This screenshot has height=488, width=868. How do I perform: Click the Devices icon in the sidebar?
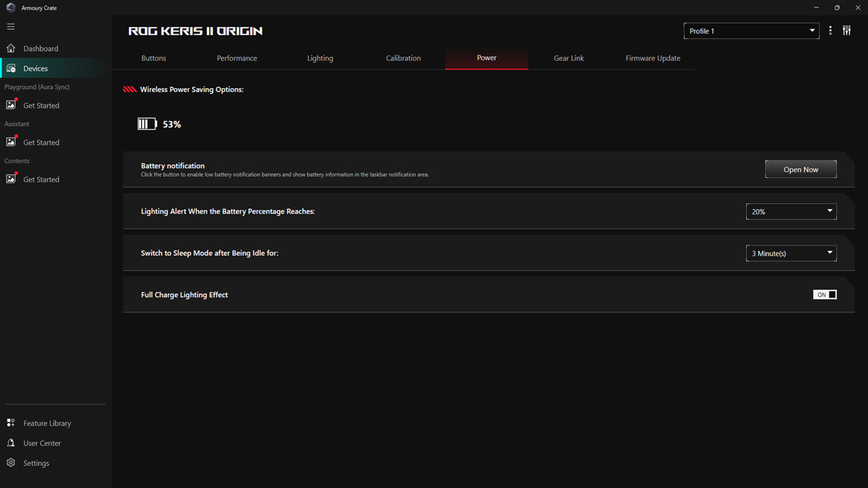click(x=11, y=68)
